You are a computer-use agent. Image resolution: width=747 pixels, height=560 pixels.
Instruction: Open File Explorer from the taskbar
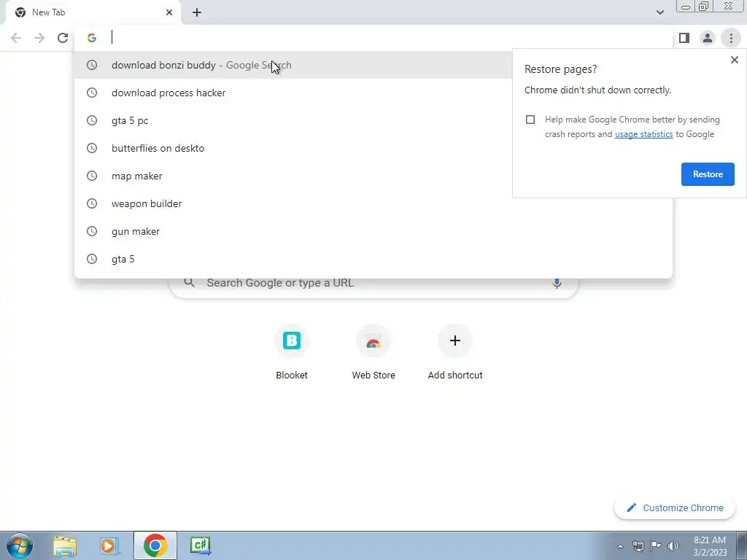click(65, 545)
